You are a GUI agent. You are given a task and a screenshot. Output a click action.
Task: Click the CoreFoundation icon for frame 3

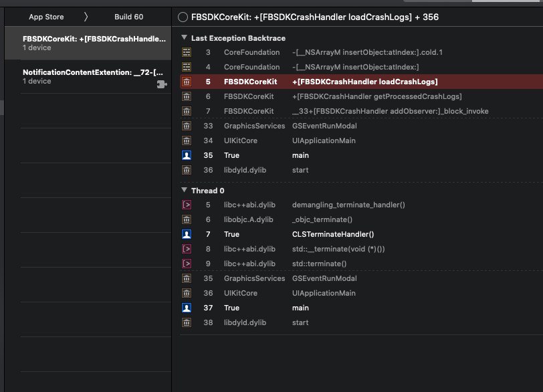(x=187, y=52)
